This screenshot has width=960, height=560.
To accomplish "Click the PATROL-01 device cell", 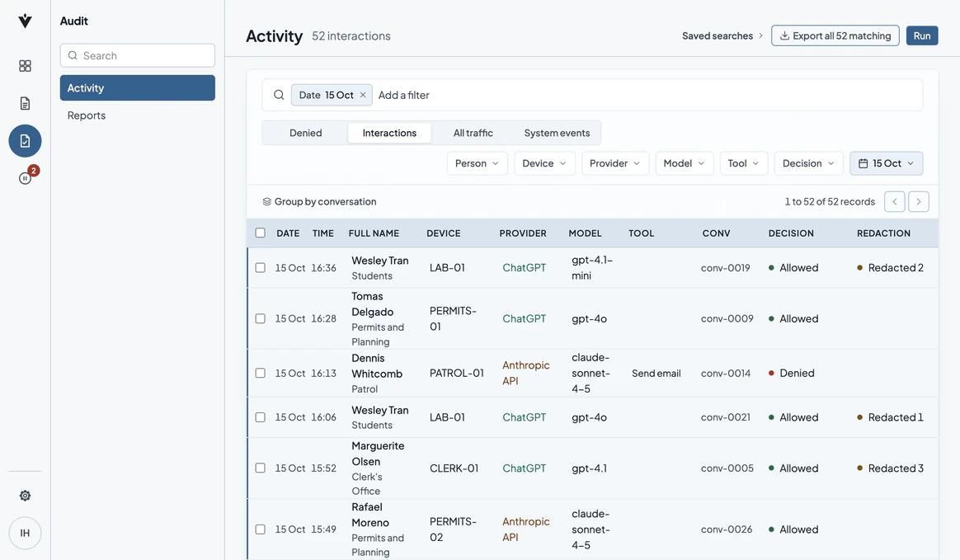I will click(x=457, y=374).
